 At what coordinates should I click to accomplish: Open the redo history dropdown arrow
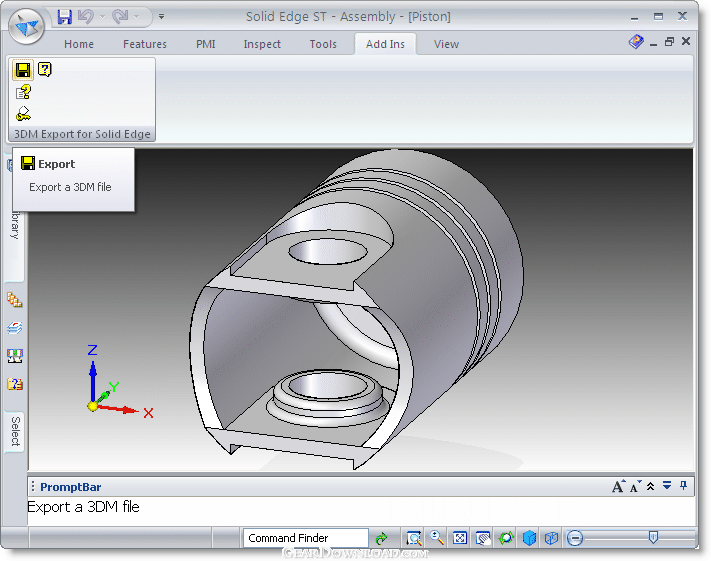[x=136, y=17]
